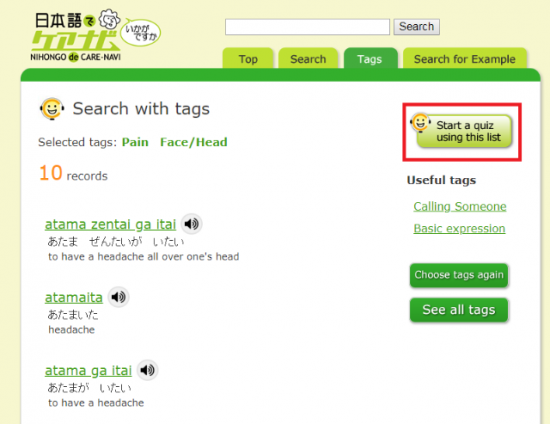Click the Nihongo de Care-Navi logo
The image size is (550, 424).
pyautogui.click(x=76, y=37)
